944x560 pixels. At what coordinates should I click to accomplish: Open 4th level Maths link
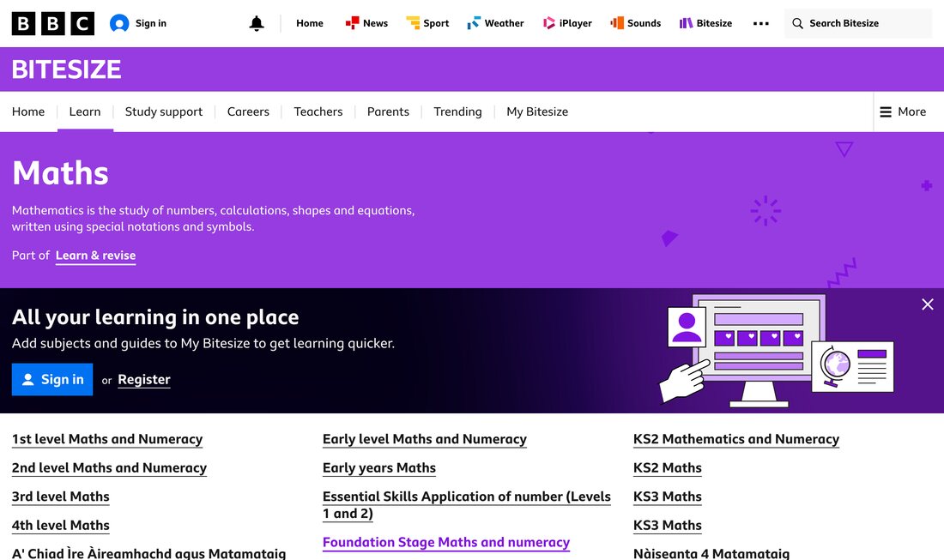click(x=60, y=526)
